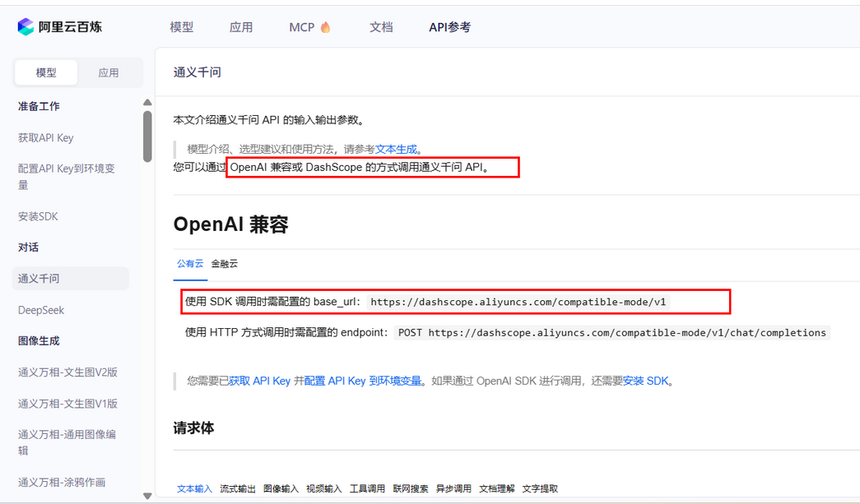Open the 模型 top navigation item
Screen dimensions: 860x504
coord(182,27)
